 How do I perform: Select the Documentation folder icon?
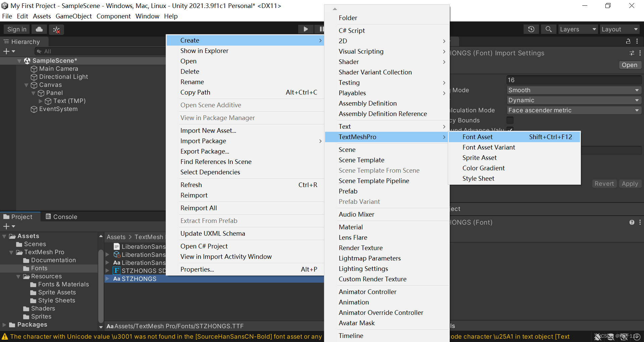coord(26,260)
